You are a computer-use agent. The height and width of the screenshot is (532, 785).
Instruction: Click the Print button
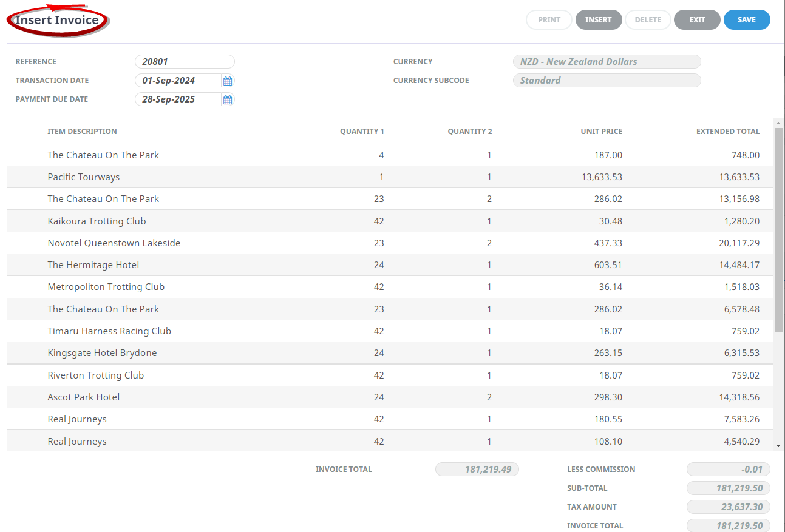click(x=549, y=20)
